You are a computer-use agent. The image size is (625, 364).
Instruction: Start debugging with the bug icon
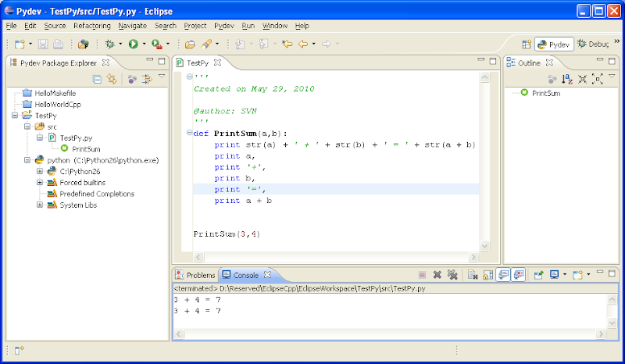(x=109, y=44)
